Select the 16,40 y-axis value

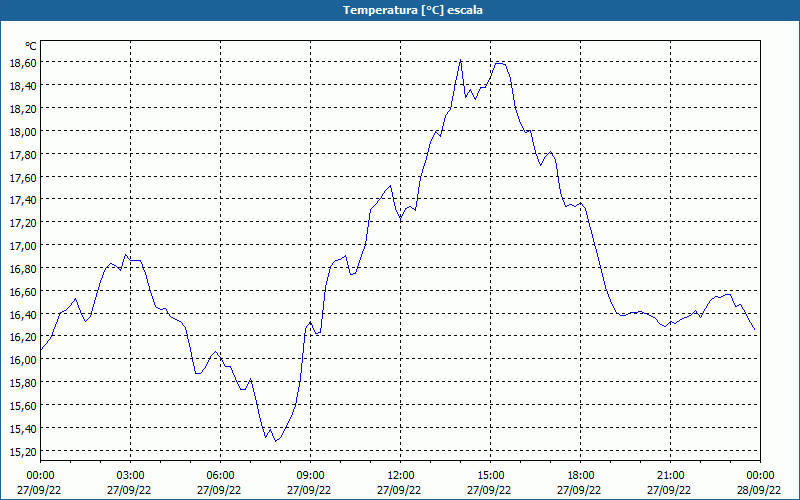[x=23, y=315]
